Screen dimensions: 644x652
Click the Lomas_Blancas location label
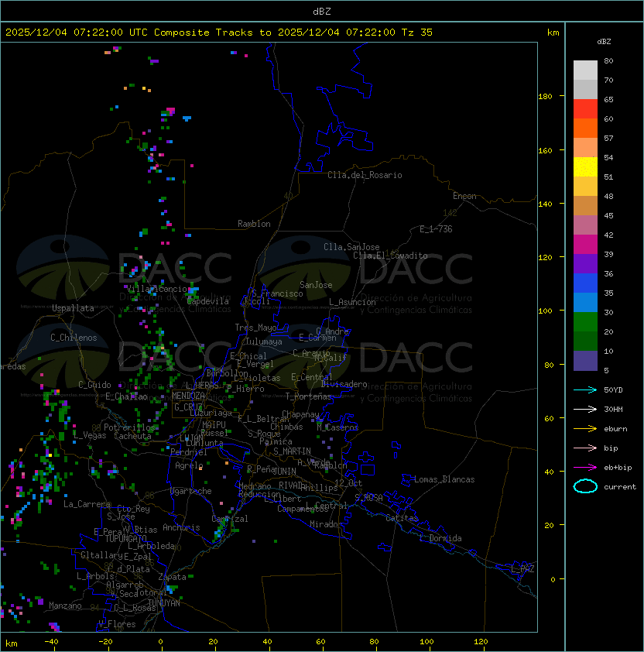pos(444,479)
